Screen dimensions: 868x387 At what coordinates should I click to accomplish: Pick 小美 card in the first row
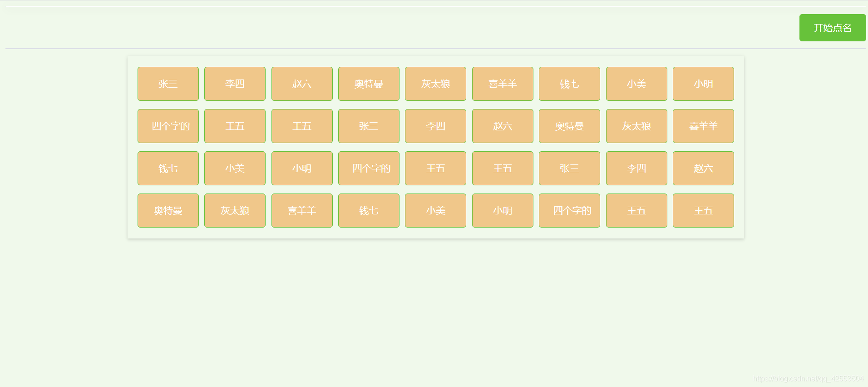pyautogui.click(x=636, y=84)
